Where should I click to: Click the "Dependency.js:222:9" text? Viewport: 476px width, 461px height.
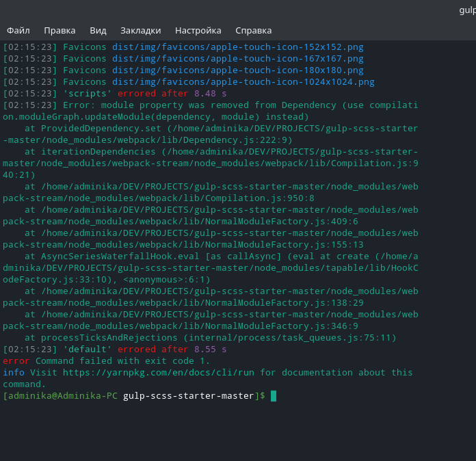(235, 140)
